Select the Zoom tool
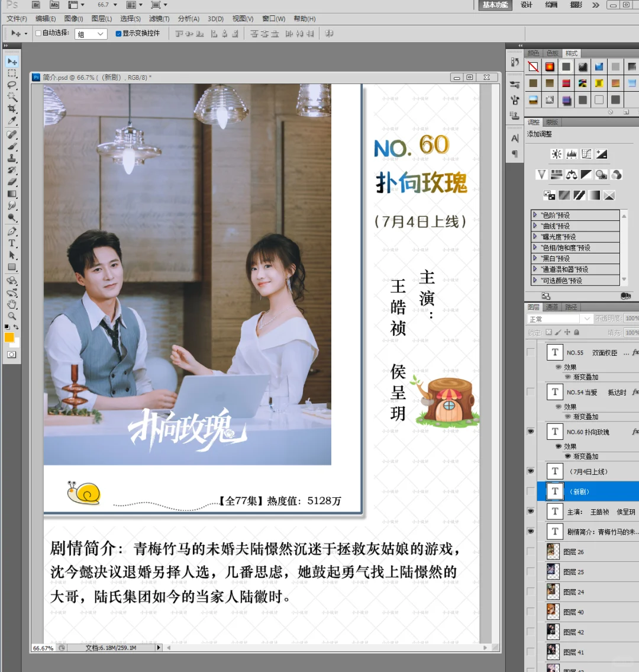This screenshot has width=639, height=672. coord(12,316)
